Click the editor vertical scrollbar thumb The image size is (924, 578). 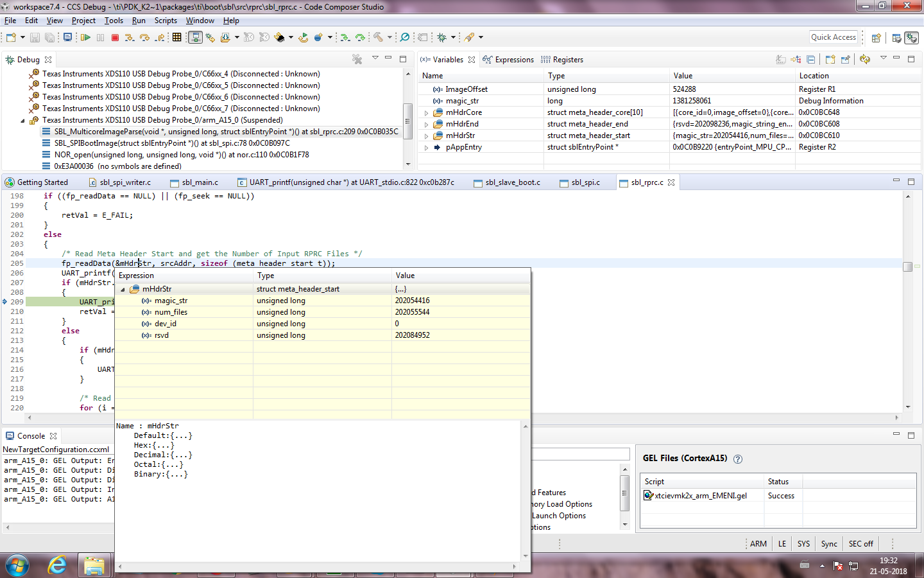click(907, 267)
